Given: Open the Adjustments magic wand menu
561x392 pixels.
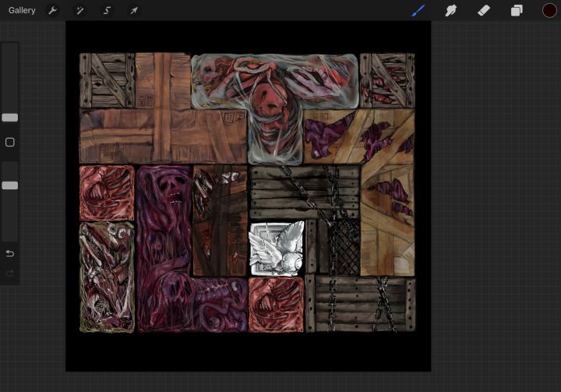Looking at the screenshot, I should pyautogui.click(x=79, y=10).
